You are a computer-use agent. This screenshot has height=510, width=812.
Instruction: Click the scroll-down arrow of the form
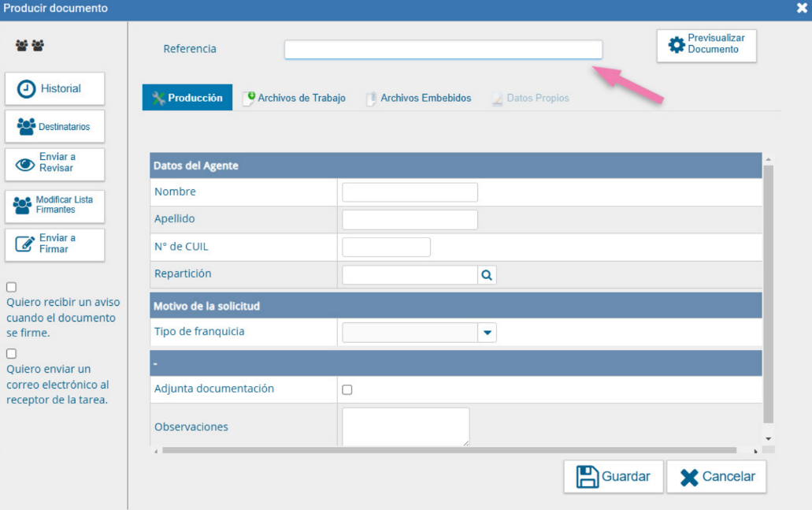pyautogui.click(x=768, y=438)
